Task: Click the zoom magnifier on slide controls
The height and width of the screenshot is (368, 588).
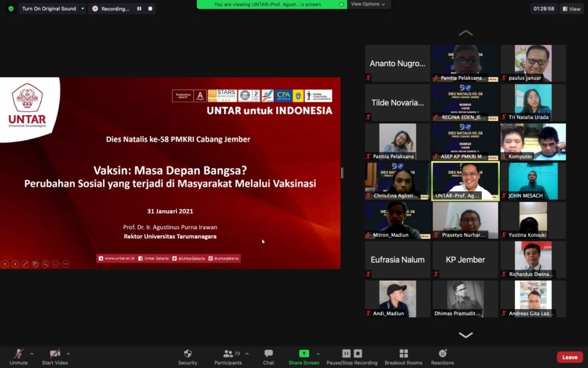Action: coord(45,264)
